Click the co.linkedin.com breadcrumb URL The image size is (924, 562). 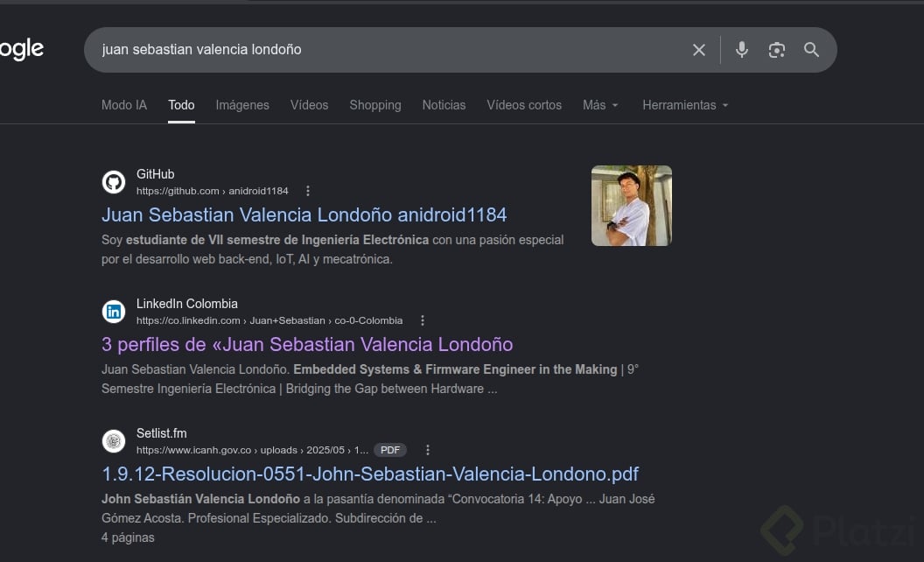coord(269,320)
